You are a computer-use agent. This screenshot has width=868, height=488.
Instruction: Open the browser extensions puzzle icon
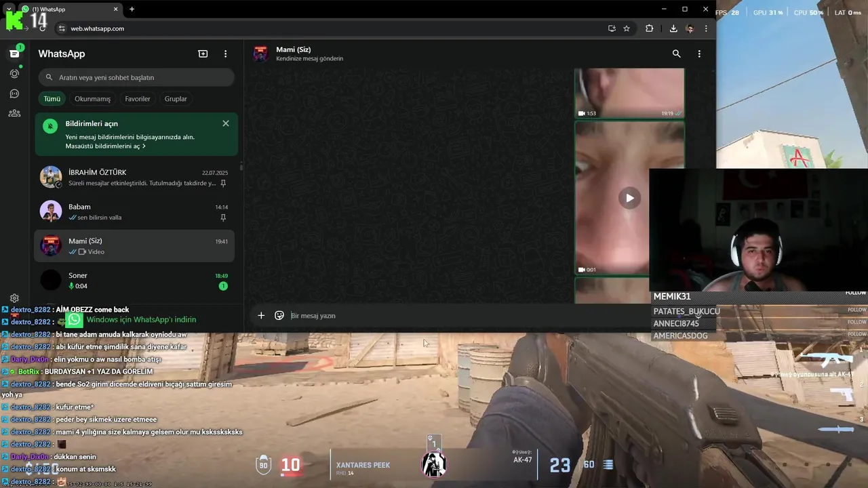coord(650,28)
